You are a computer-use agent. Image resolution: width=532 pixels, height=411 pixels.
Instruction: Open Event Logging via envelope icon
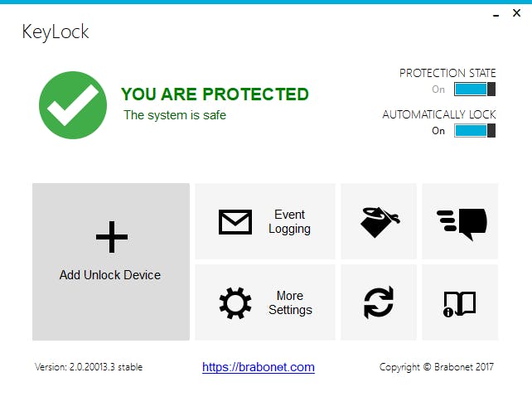[x=235, y=222]
